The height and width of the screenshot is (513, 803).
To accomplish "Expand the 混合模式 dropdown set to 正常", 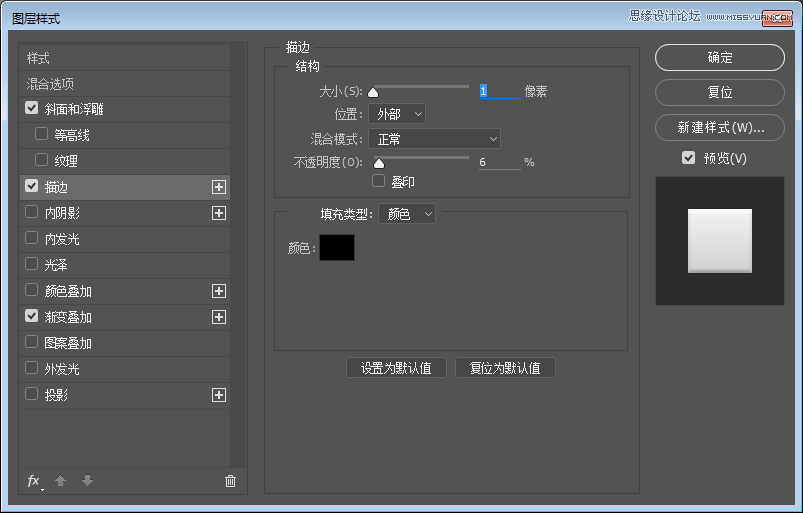I will tap(434, 139).
